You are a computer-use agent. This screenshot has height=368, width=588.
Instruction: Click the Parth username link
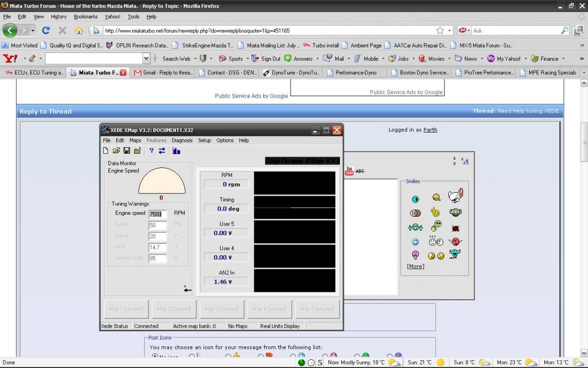click(430, 130)
